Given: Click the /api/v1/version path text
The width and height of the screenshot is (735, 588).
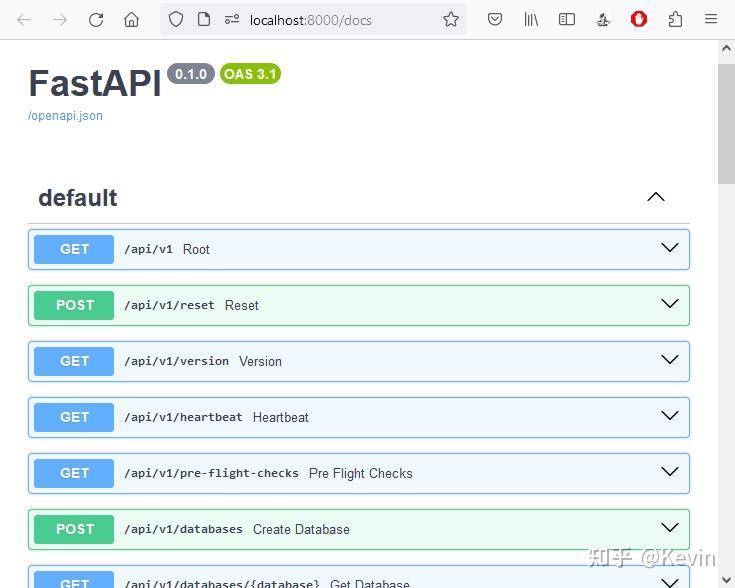Looking at the screenshot, I should (x=177, y=361).
